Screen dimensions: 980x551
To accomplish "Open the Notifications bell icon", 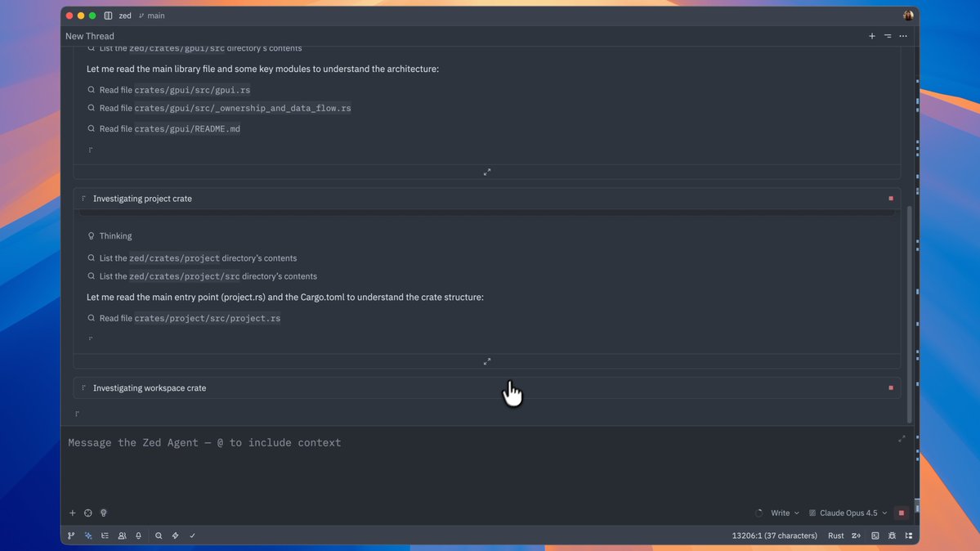I will pyautogui.click(x=139, y=536).
